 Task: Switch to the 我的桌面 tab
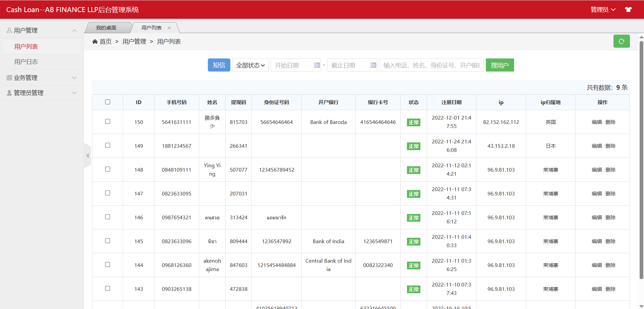[x=106, y=28]
